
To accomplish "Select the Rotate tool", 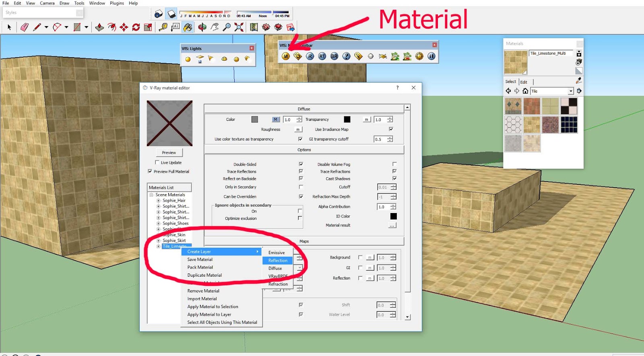I will 136,27.
